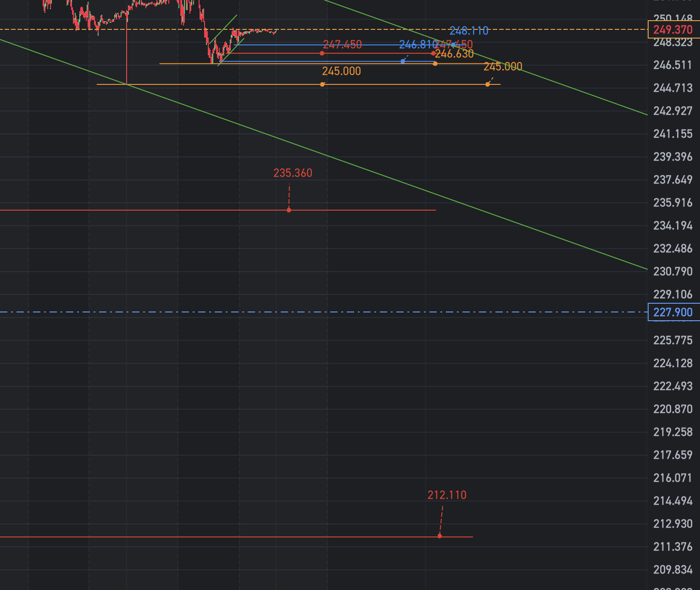The width and height of the screenshot is (700, 590).
Task: Click the 239.396 price axis value
Action: click(673, 157)
